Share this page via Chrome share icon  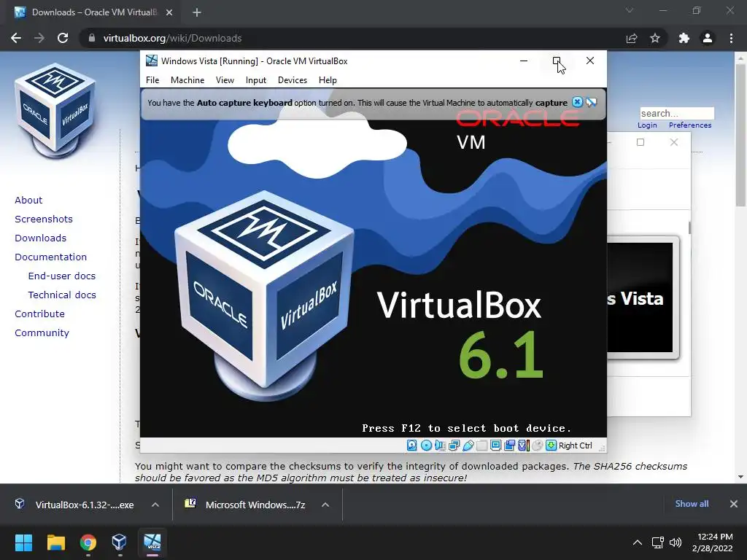click(632, 38)
